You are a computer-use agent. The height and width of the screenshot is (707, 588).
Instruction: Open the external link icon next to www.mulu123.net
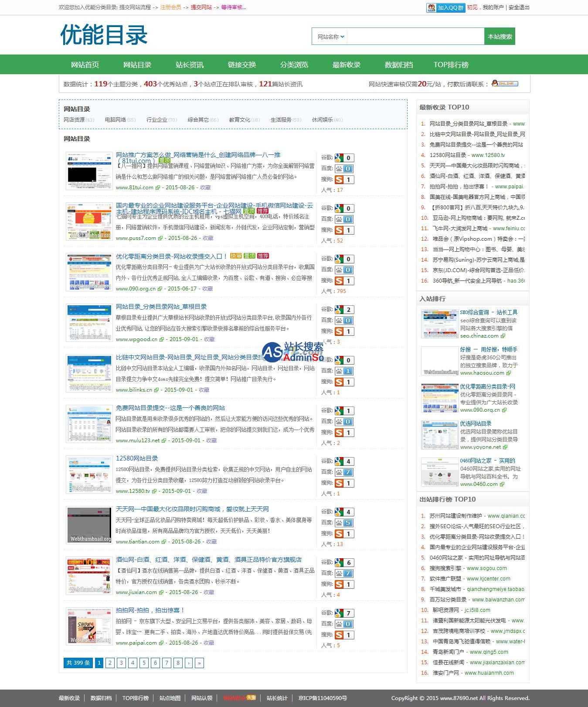163,441
